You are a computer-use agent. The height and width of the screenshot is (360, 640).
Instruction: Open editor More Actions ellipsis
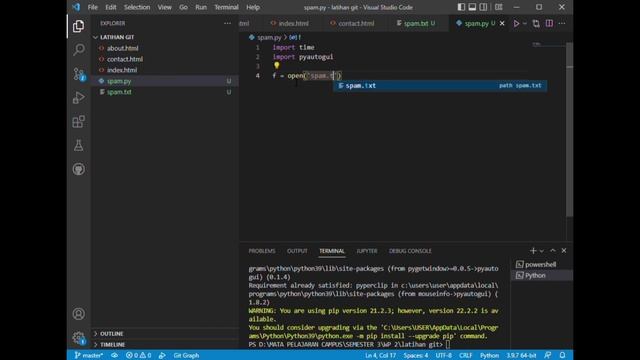pyautogui.click(x=562, y=24)
